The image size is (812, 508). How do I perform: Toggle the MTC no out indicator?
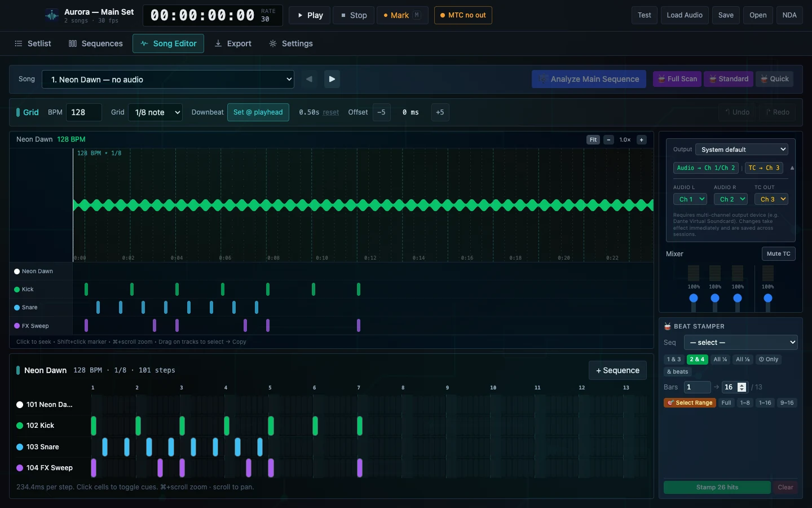pyautogui.click(x=463, y=15)
